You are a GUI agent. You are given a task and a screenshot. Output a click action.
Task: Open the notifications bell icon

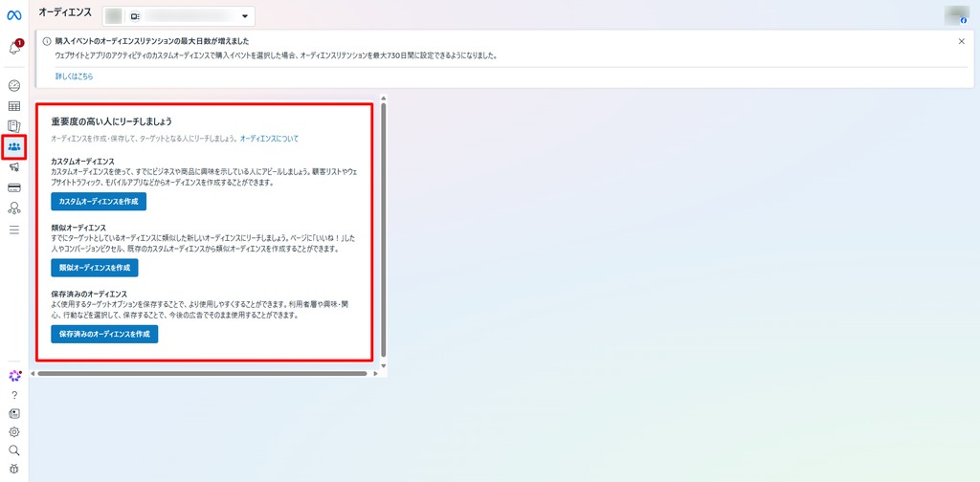coord(14,48)
